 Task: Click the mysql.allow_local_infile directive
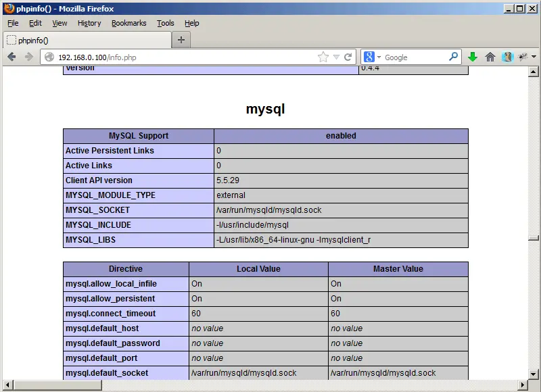coord(111,284)
